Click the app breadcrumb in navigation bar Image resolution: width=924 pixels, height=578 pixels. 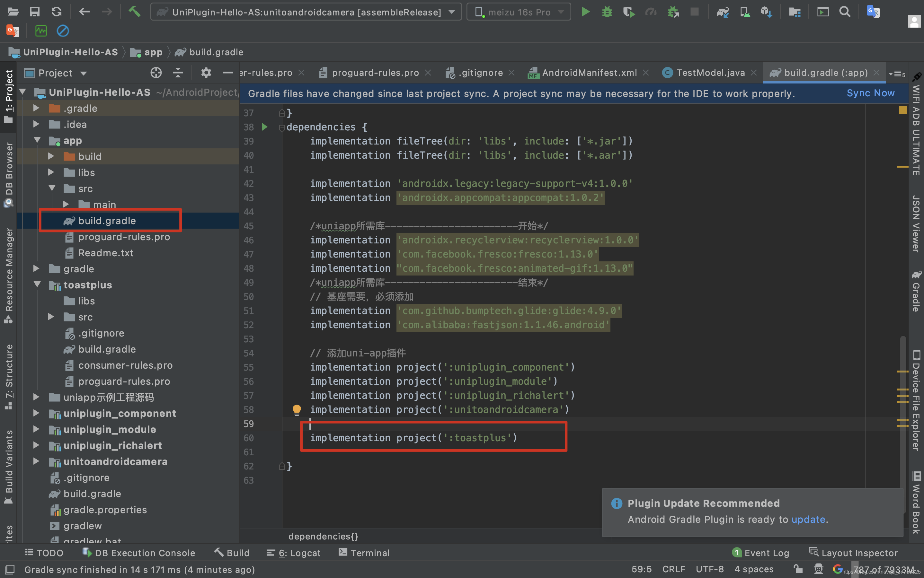(x=147, y=52)
